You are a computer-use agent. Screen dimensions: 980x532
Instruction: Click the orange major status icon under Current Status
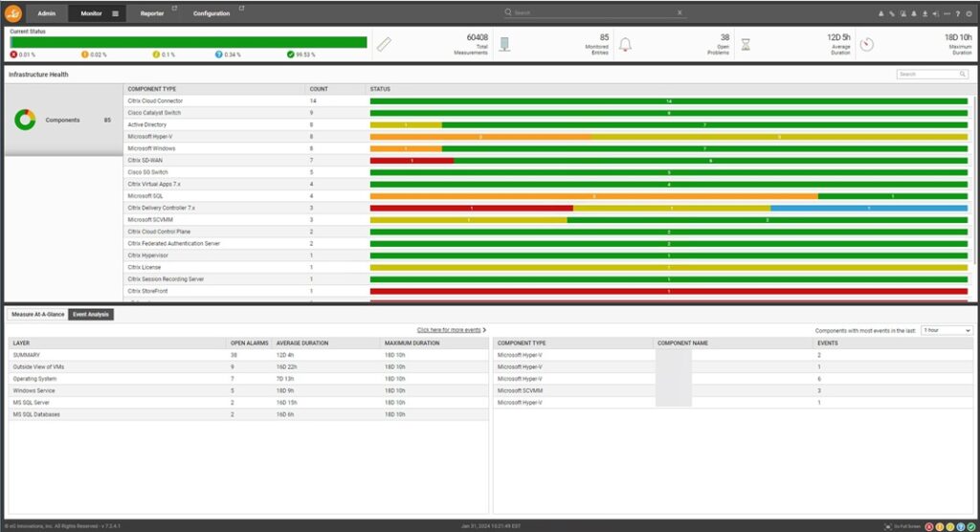[x=85, y=55]
